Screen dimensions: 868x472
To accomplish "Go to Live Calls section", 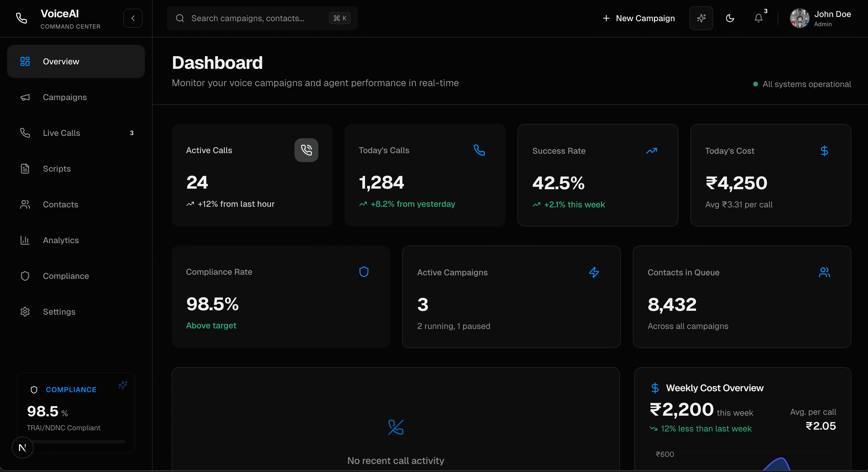I will click(61, 133).
